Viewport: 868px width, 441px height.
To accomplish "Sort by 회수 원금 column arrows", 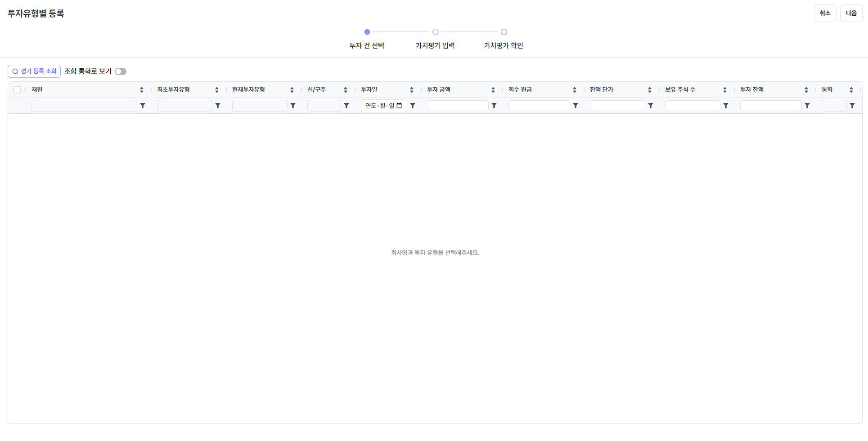I will (575, 90).
